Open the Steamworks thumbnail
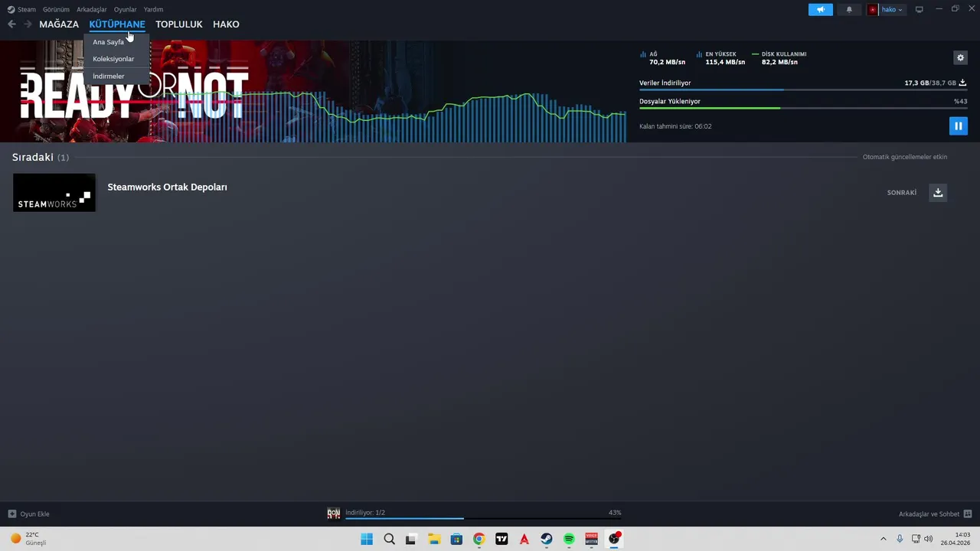The height and width of the screenshot is (551, 980). [54, 193]
